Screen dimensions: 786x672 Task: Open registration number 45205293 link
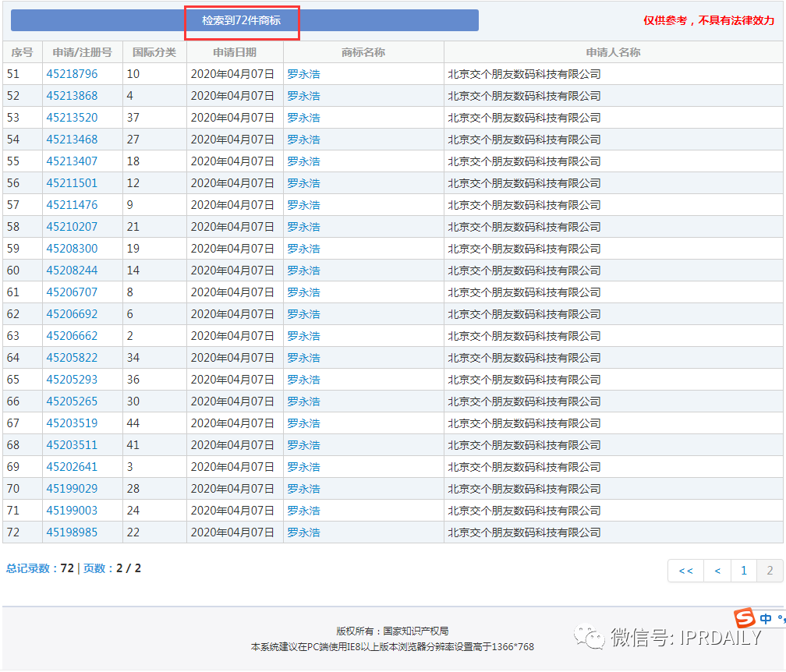(72, 380)
